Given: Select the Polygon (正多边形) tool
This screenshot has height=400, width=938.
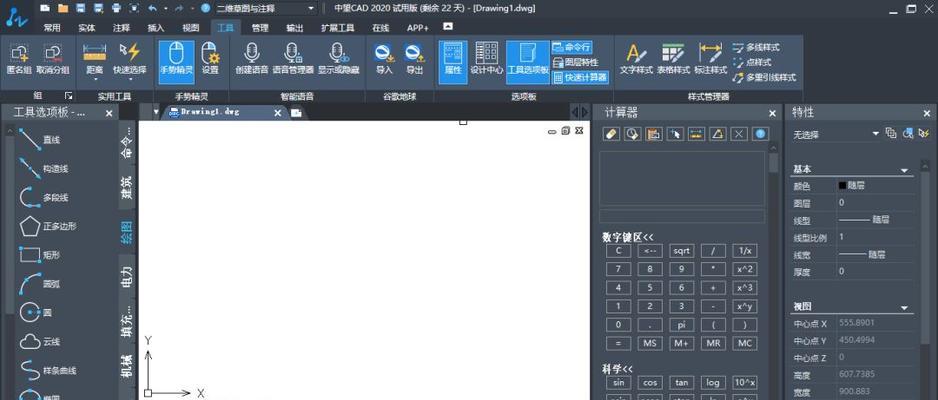Looking at the screenshot, I should 48,227.
